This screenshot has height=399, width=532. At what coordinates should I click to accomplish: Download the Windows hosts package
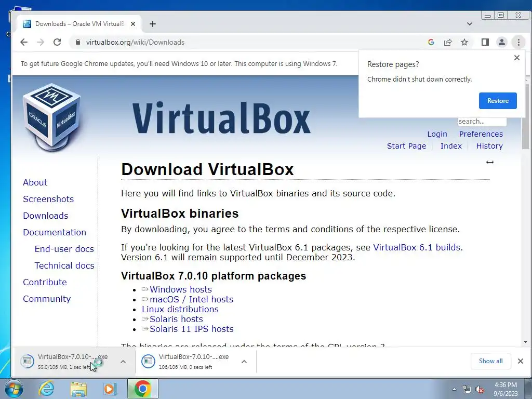tap(180, 289)
